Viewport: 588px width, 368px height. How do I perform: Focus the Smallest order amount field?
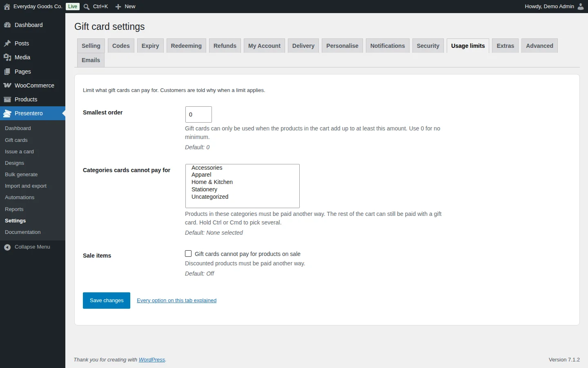click(198, 114)
